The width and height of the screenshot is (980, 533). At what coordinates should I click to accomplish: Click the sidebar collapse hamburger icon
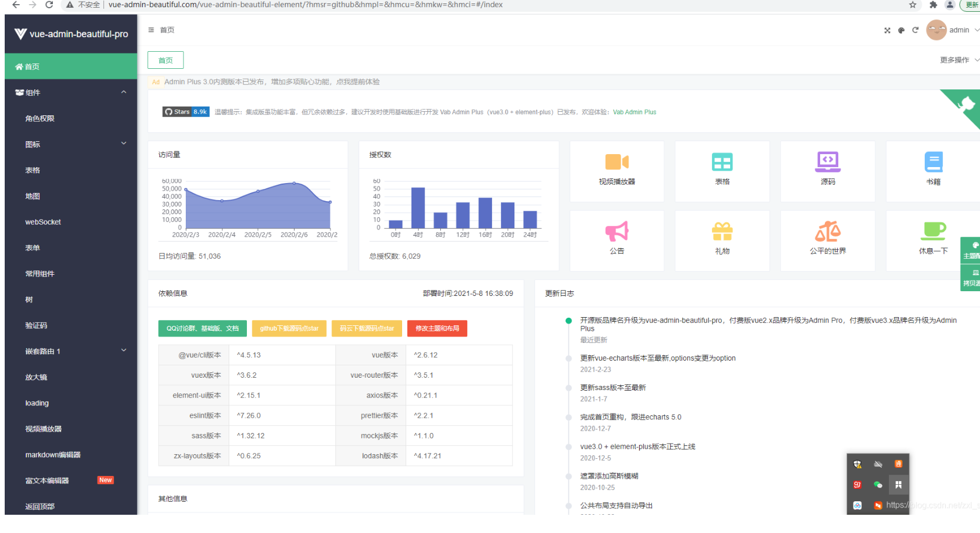tap(151, 30)
